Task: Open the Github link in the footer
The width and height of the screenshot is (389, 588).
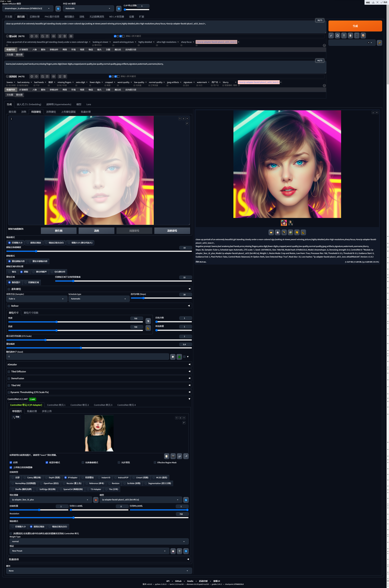Action: [178, 581]
